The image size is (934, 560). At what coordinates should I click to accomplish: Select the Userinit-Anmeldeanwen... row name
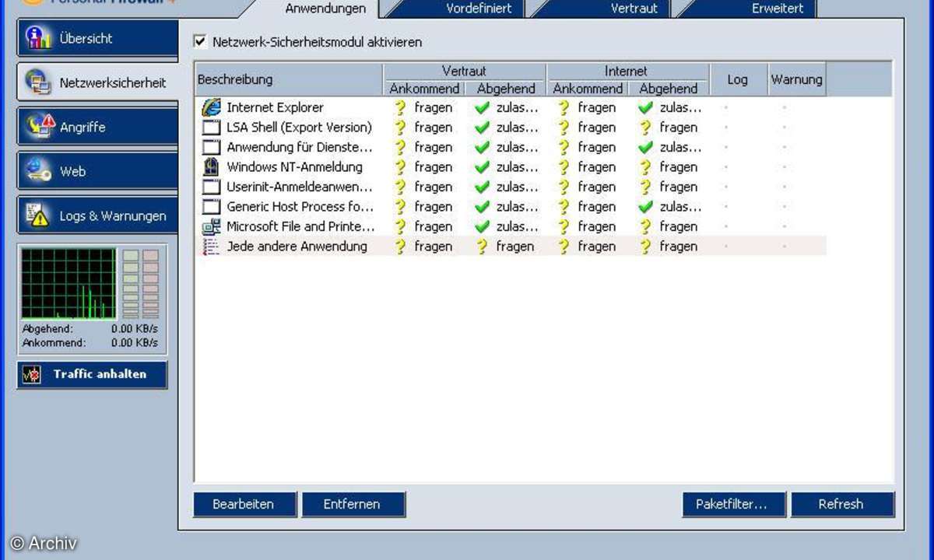(x=300, y=187)
